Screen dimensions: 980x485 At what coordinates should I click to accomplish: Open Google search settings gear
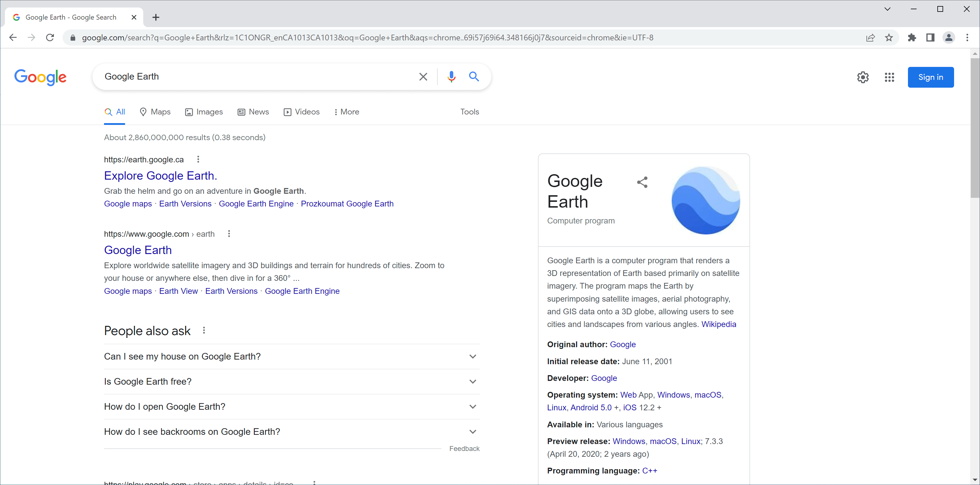pyautogui.click(x=862, y=78)
